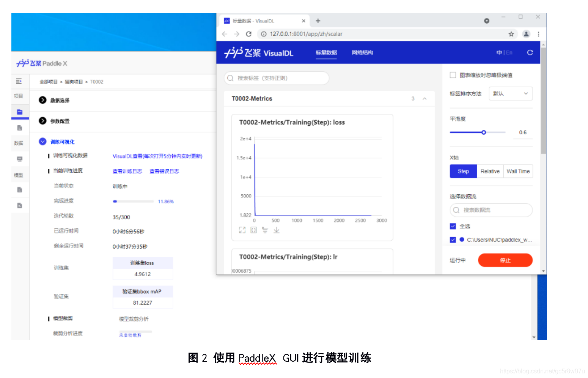This screenshot has height=378, width=588.
Task: Reload the page with the browser reload icon
Action: pyautogui.click(x=249, y=34)
